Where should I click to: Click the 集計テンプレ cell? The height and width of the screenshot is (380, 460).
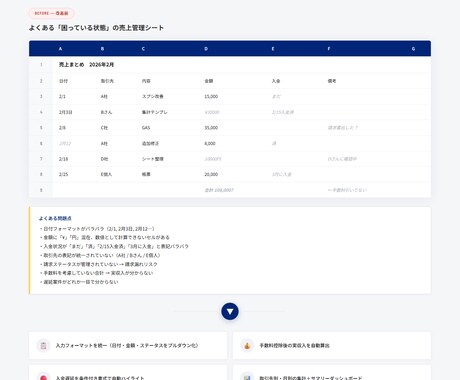155,112
